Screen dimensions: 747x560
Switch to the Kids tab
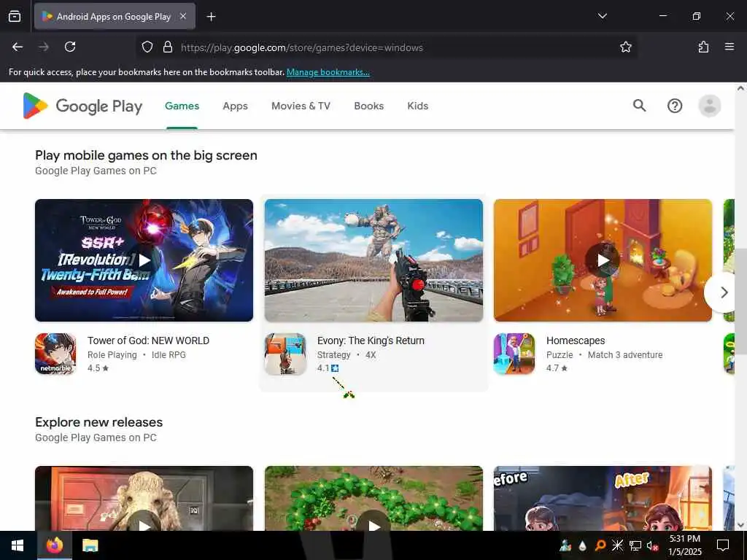(418, 106)
